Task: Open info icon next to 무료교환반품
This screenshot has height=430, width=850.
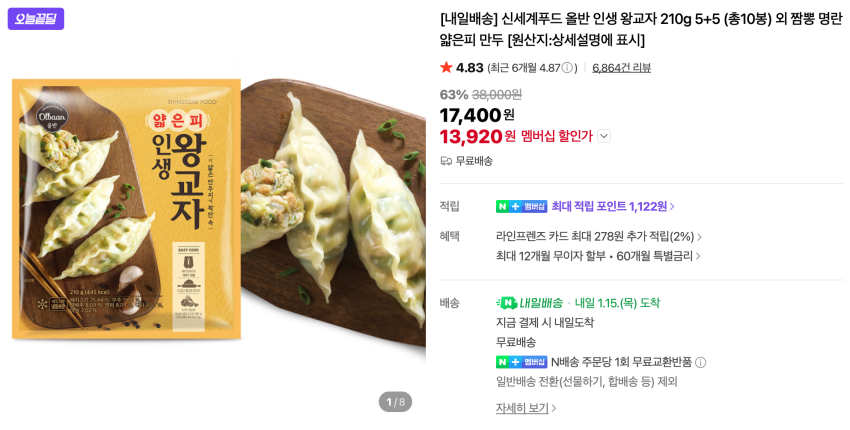Action: (701, 362)
